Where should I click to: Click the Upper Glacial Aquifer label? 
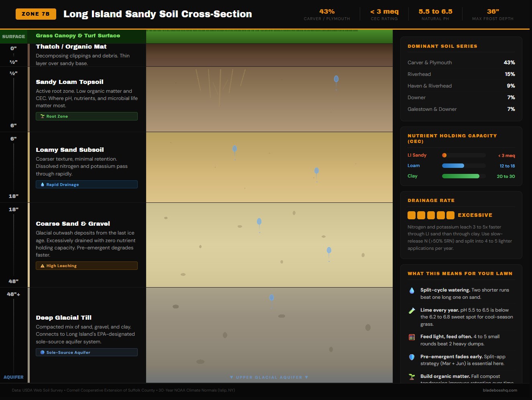click(x=269, y=378)
